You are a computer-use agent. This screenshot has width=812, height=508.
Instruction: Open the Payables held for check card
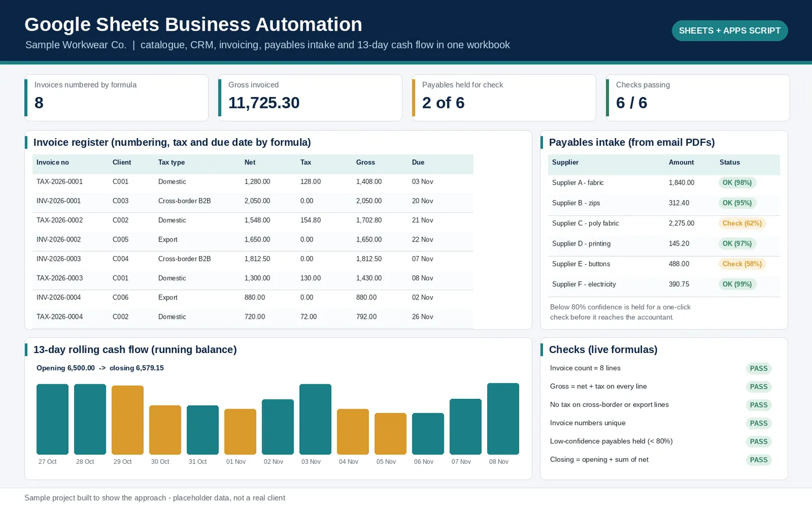[504, 98]
